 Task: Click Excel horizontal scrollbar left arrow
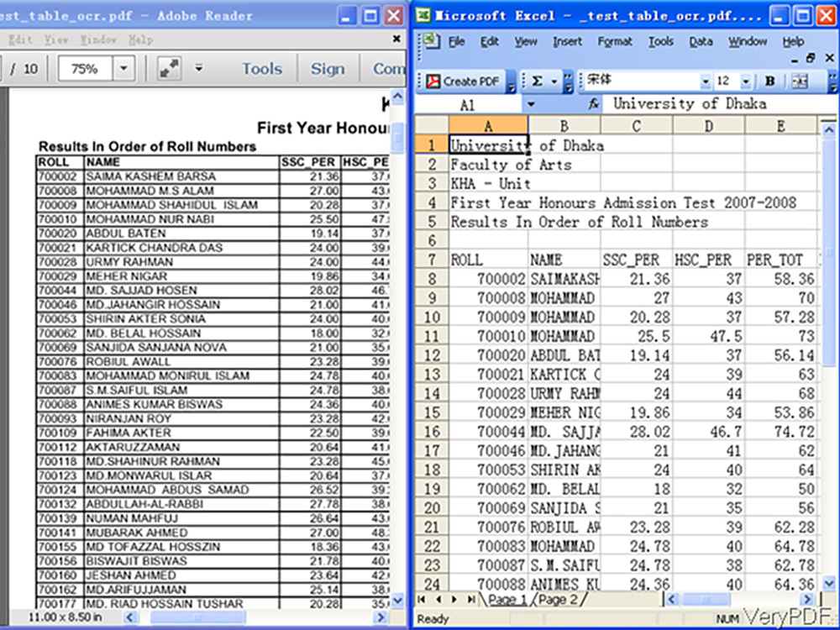pyautogui.click(x=672, y=600)
